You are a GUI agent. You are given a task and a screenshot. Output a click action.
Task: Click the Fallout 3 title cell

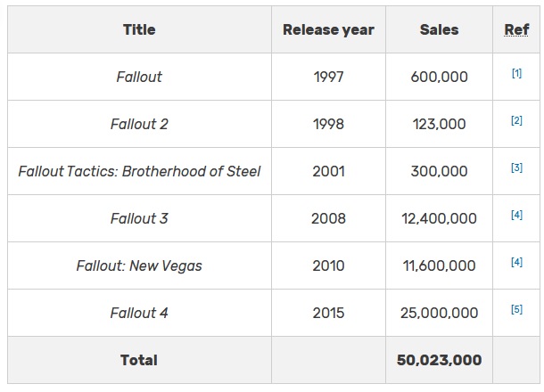139,218
